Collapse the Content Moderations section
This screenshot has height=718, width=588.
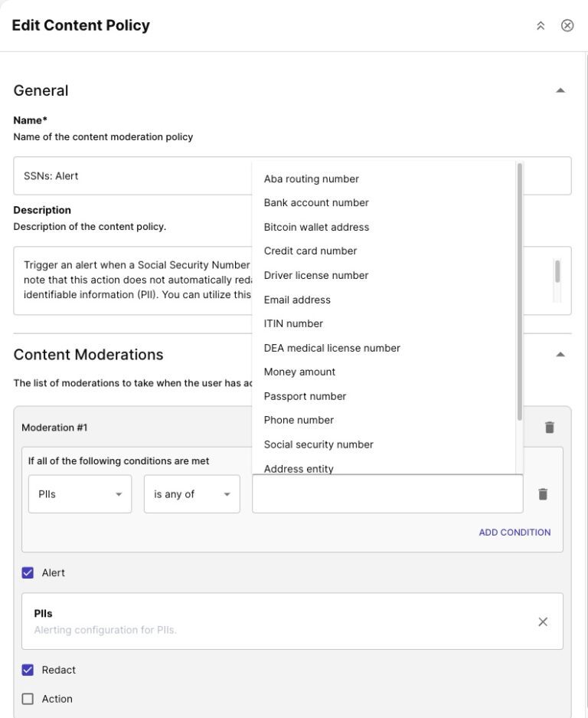click(x=560, y=355)
